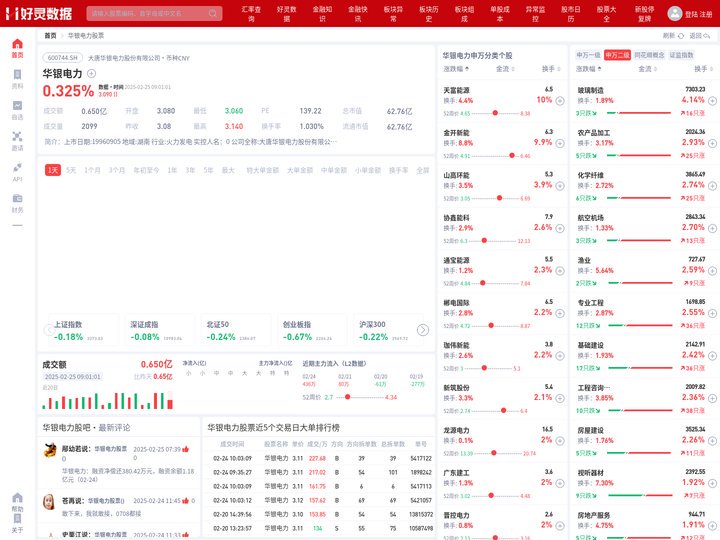
Task: Toggle the 特大单金额 series
Action: pos(263,170)
